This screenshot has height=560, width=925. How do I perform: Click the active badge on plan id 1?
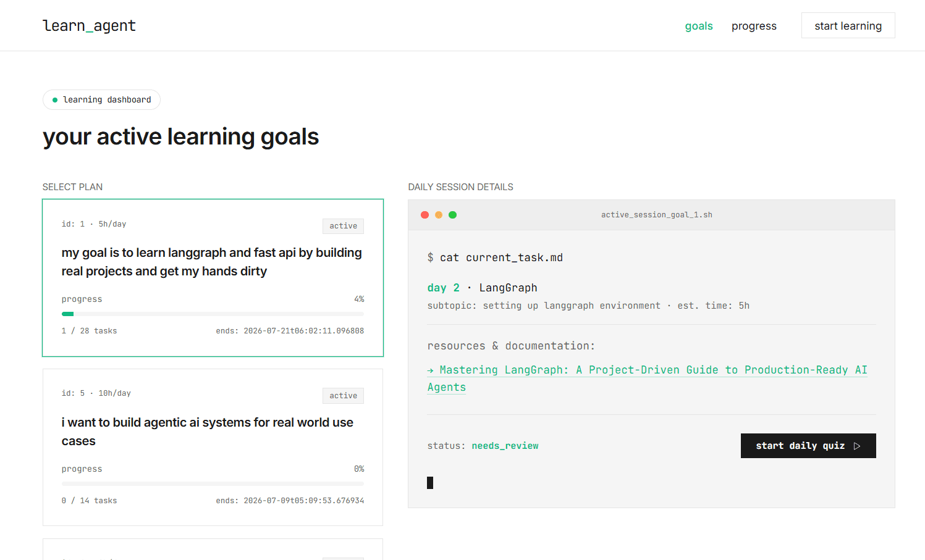pos(343,226)
